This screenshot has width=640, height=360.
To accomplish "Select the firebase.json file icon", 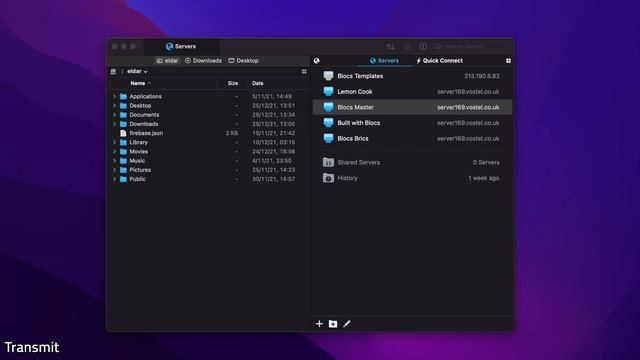I will [123, 133].
